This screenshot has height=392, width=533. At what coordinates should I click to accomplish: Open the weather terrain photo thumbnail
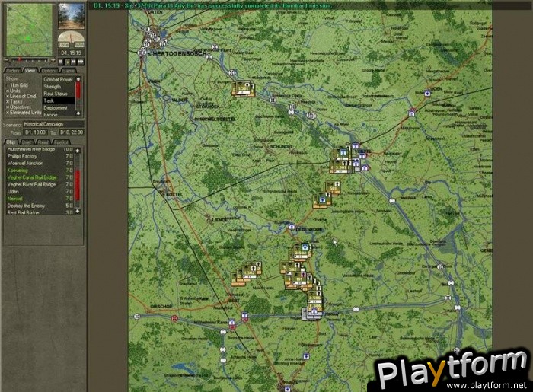[x=71, y=16]
